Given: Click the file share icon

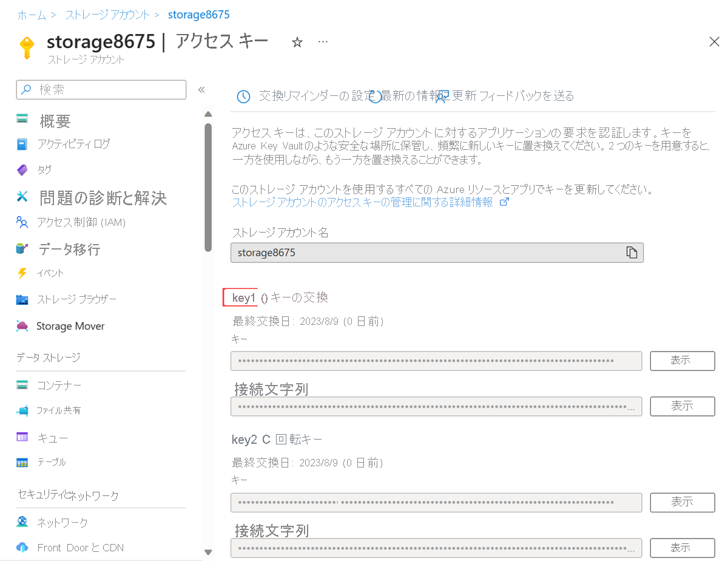Looking at the screenshot, I should [x=22, y=410].
